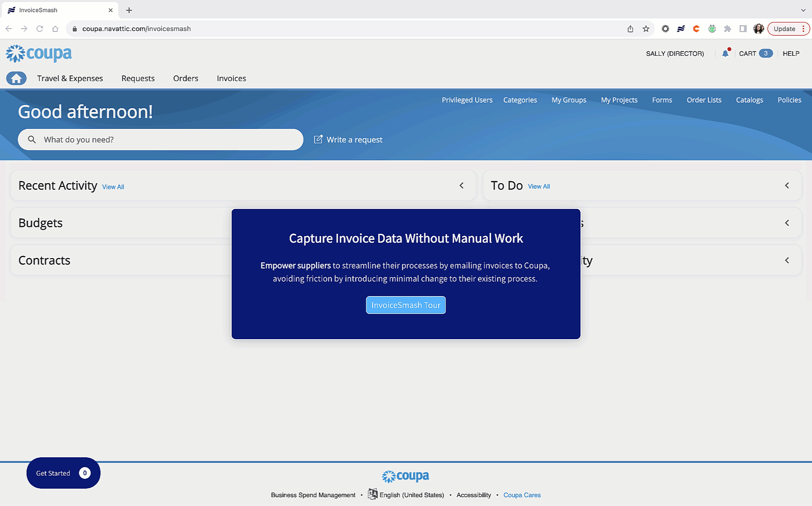
Task: Open the Requests menu
Action: click(x=138, y=78)
